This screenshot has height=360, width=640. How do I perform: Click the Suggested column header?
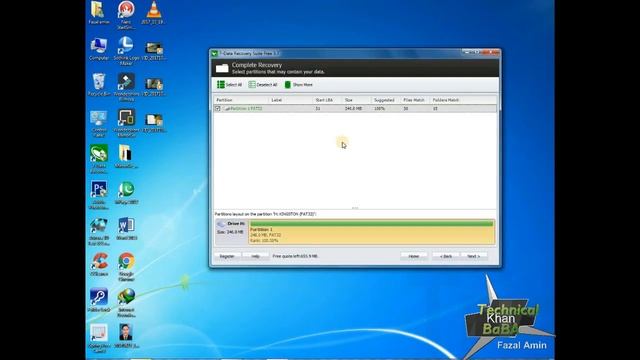point(386,100)
